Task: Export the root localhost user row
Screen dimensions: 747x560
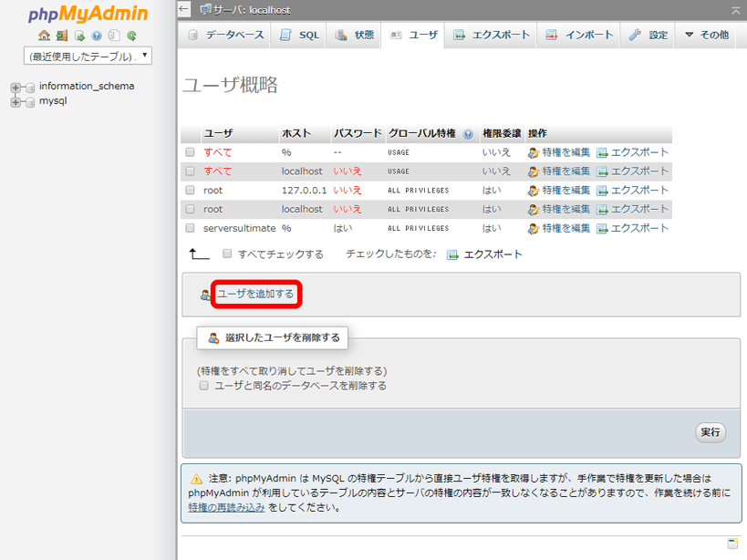Action: 633,210
